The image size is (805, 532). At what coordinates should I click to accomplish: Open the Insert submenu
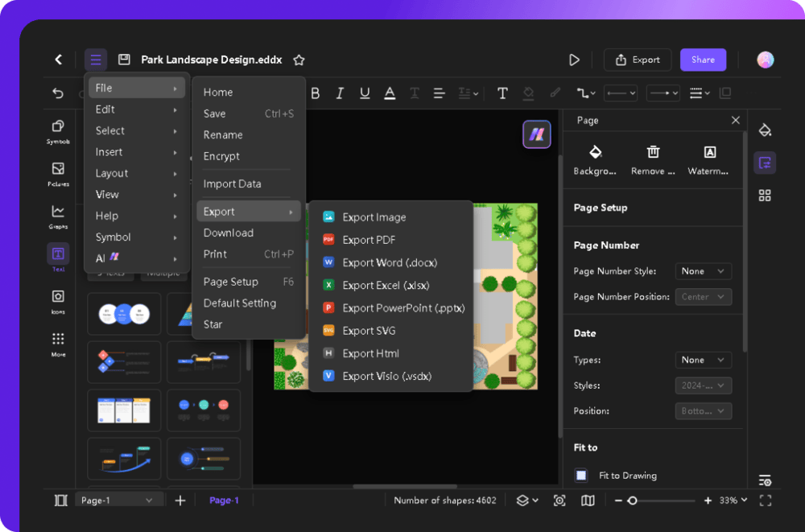pos(137,152)
